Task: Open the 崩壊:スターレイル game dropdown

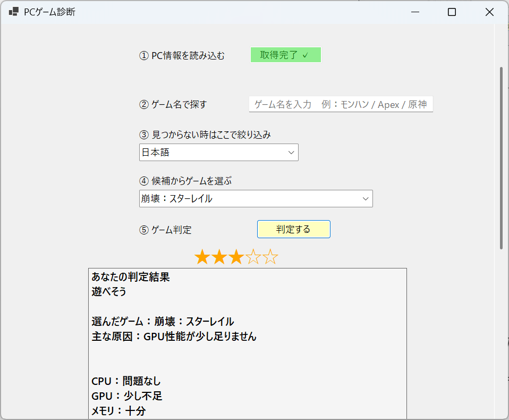Action: (256, 198)
